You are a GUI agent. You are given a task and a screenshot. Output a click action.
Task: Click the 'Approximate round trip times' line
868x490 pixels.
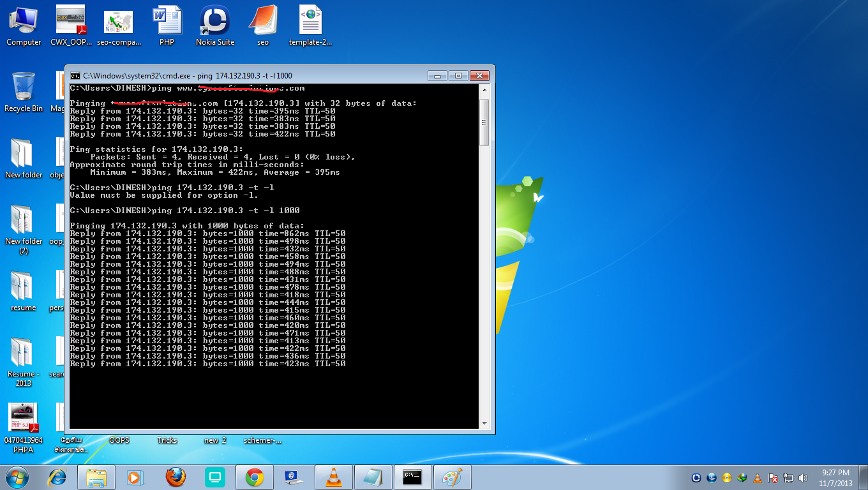click(187, 165)
